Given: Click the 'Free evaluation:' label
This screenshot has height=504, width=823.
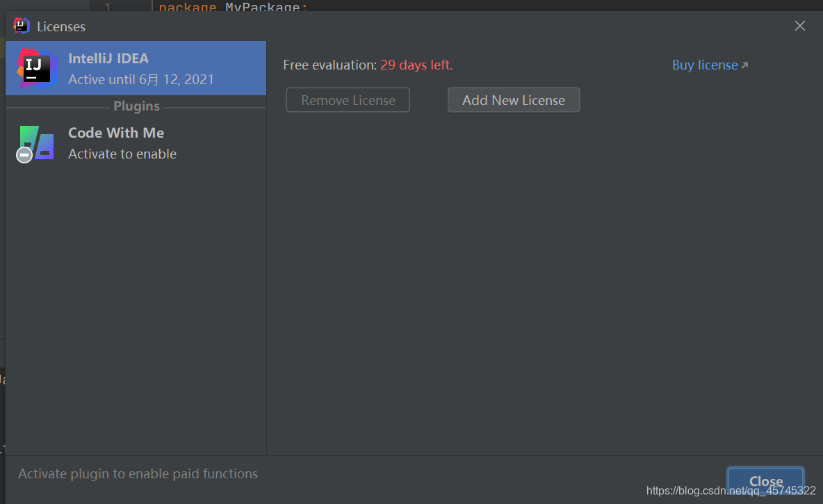Looking at the screenshot, I should 329,65.
